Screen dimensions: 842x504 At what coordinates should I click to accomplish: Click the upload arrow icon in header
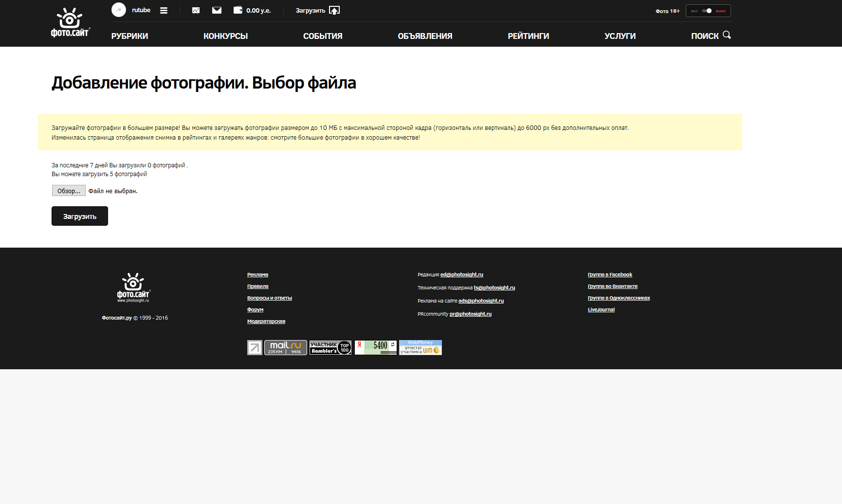[334, 10]
